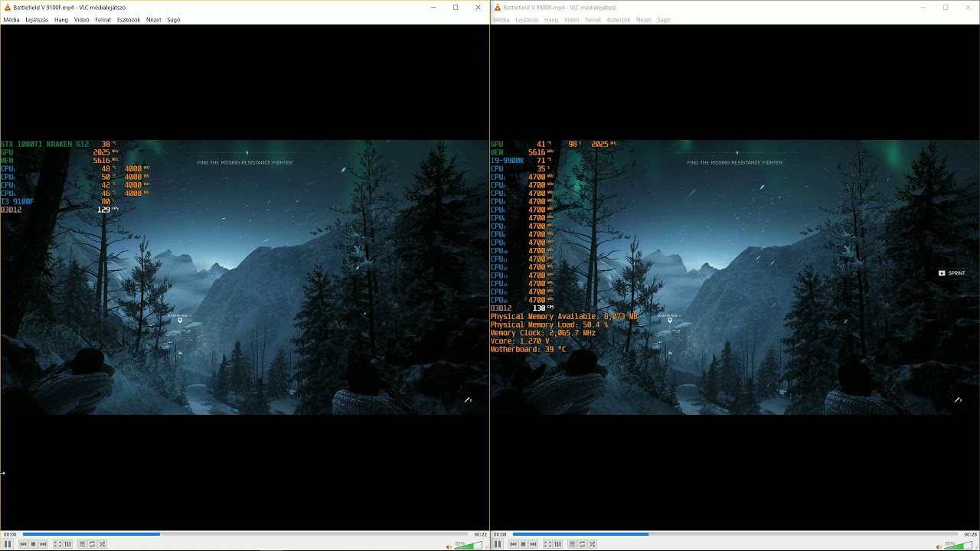
Task: Click seek bar in 9900K VLC window
Action: 735,534
